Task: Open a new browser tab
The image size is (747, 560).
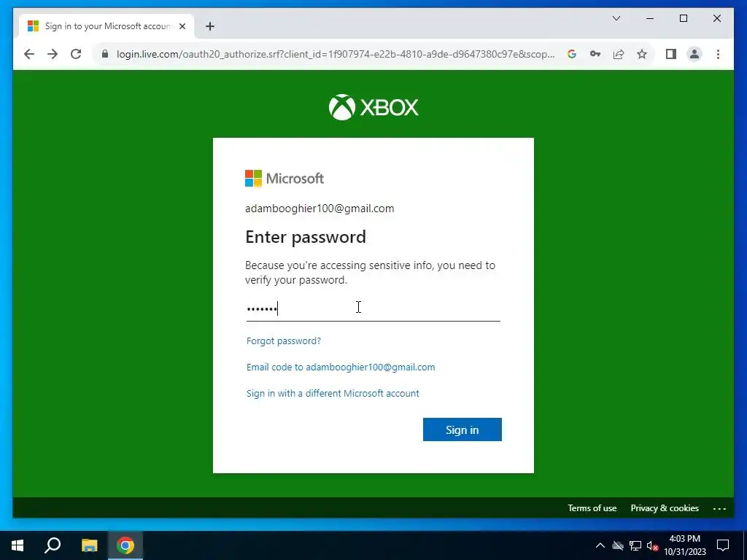Action: (x=210, y=26)
